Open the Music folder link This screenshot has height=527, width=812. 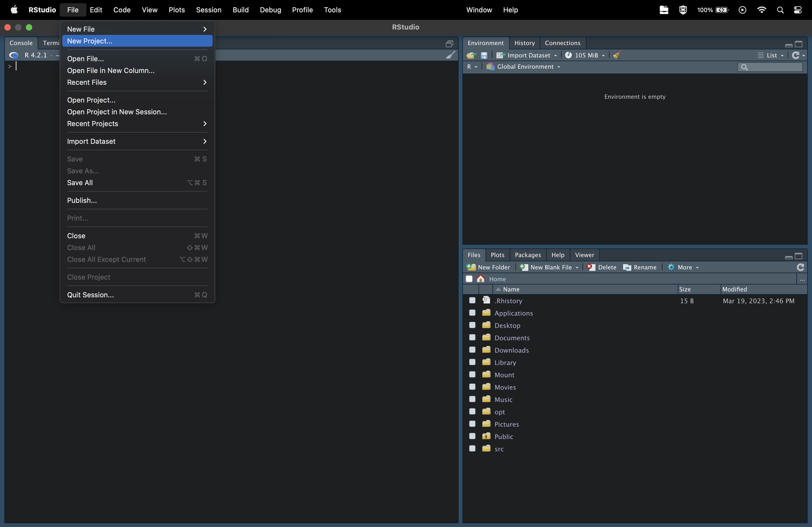(503, 400)
